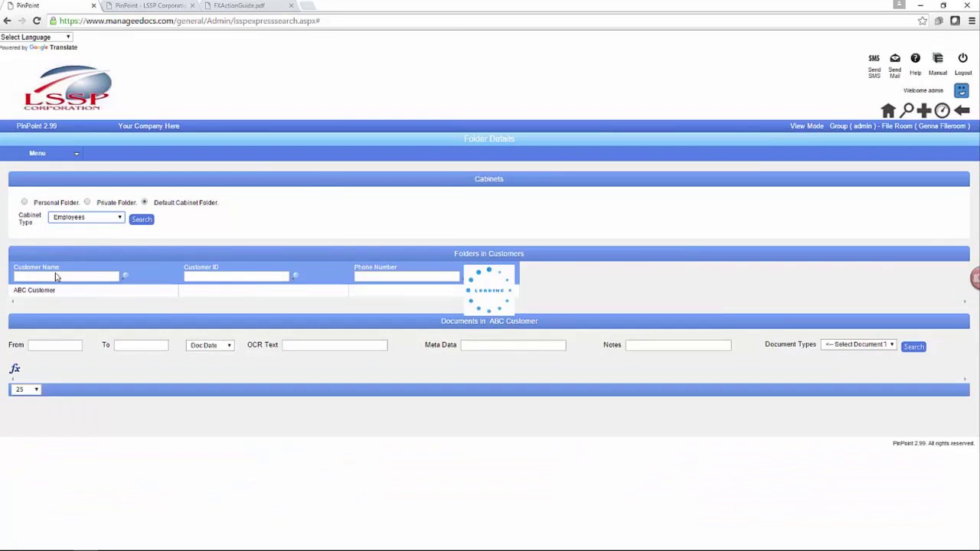Click the Phone Number filter field
The height and width of the screenshot is (551, 980).
click(x=407, y=276)
